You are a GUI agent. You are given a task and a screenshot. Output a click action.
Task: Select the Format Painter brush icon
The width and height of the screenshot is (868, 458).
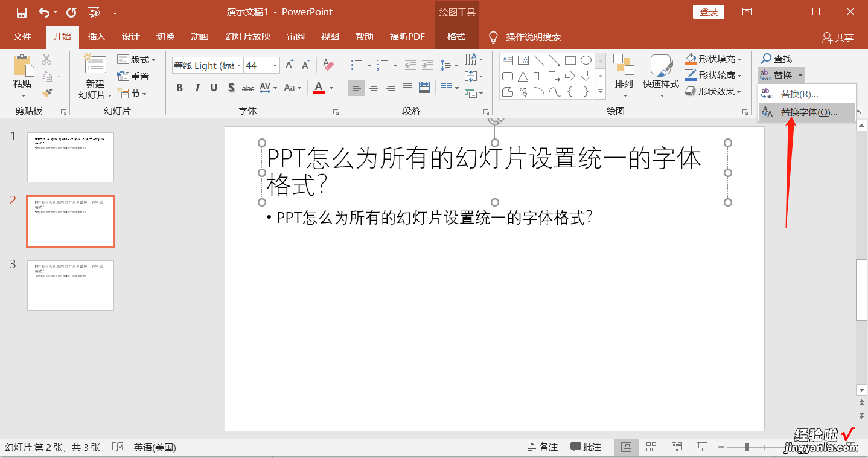point(46,92)
